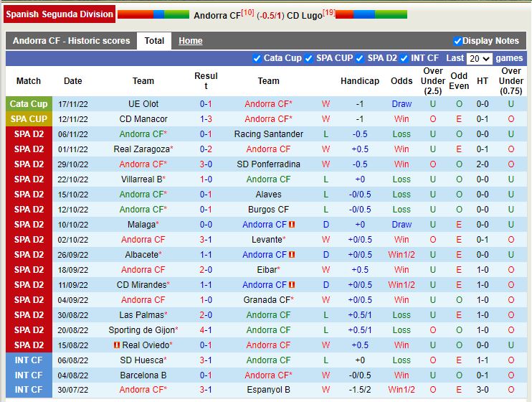This screenshot has height=402, width=532.
Task: Uncheck the SPA D2 filter checkbox
Action: click(360, 58)
